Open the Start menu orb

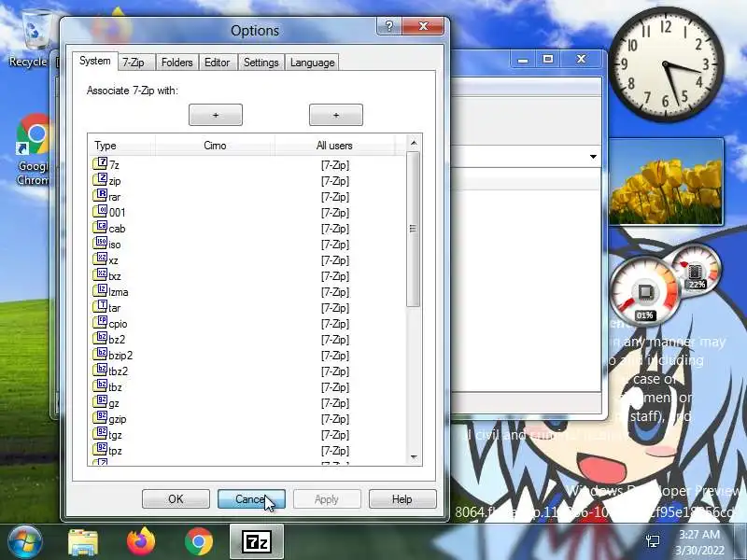point(25,541)
